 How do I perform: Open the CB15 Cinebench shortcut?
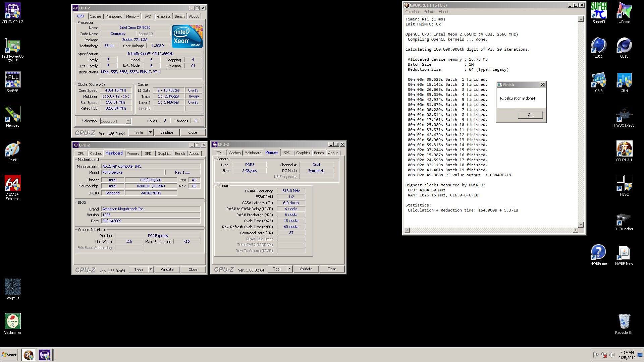coord(624,48)
